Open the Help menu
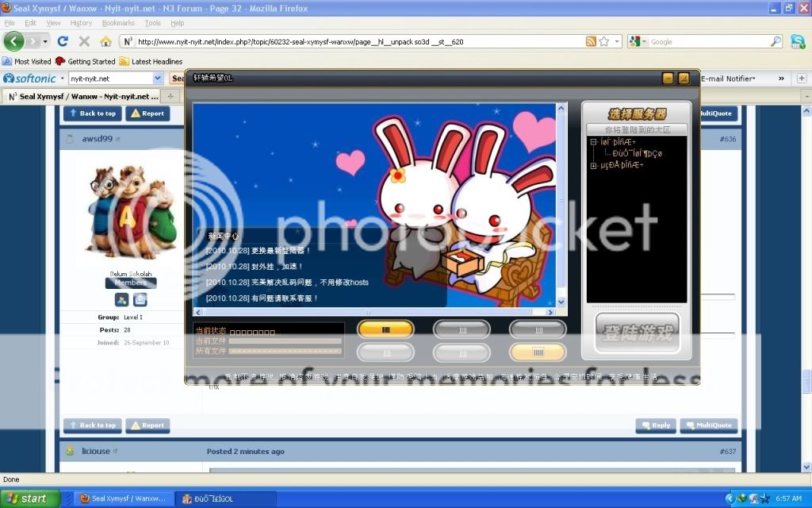 [x=177, y=23]
